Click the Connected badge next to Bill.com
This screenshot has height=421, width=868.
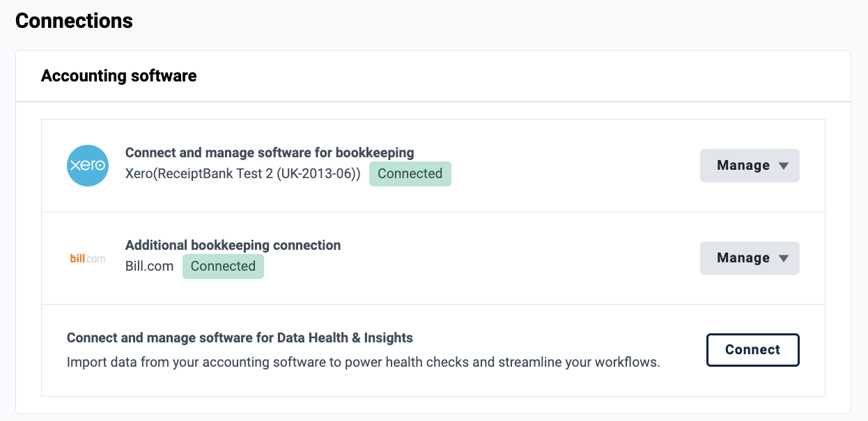223,267
